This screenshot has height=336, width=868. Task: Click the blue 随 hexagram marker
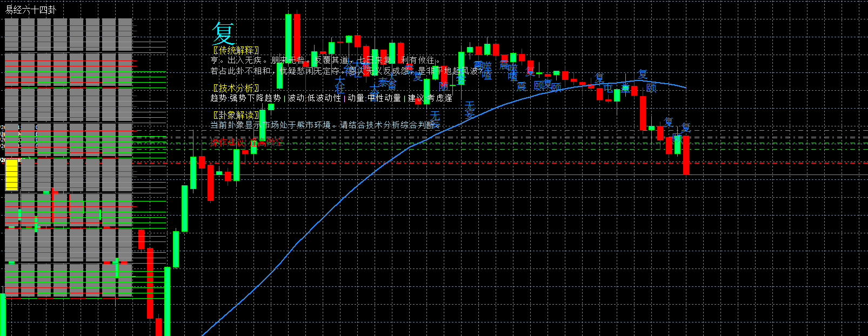click(x=444, y=85)
